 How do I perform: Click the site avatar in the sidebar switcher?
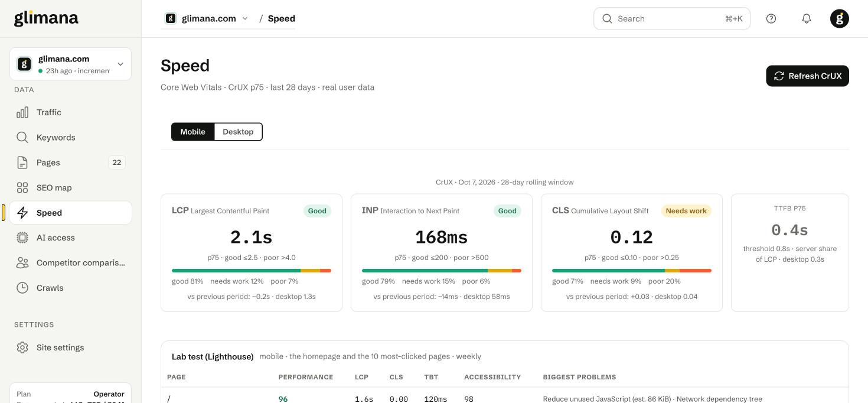click(24, 64)
